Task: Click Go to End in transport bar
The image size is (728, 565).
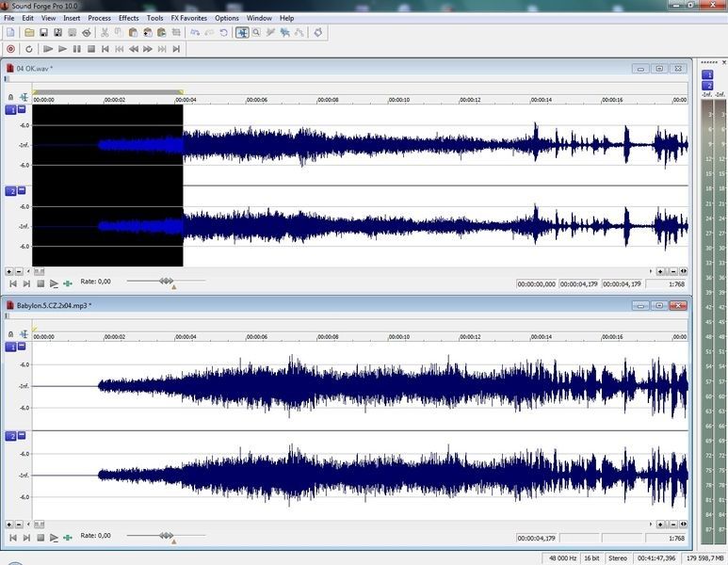Action: click(176, 49)
